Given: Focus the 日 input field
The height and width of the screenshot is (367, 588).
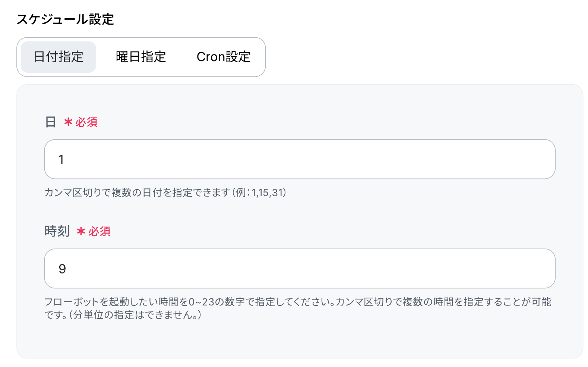Looking at the screenshot, I should click(300, 159).
